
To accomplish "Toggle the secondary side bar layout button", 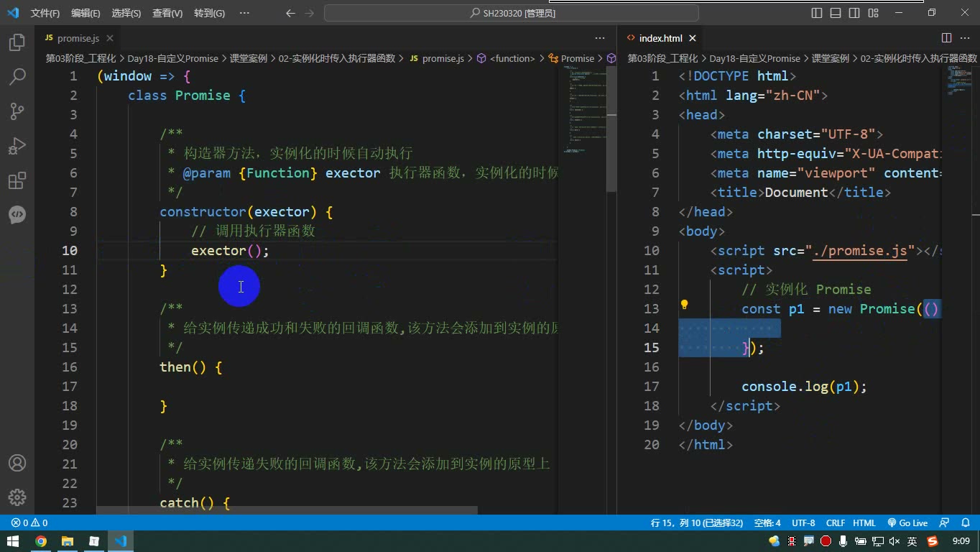I will click(854, 13).
